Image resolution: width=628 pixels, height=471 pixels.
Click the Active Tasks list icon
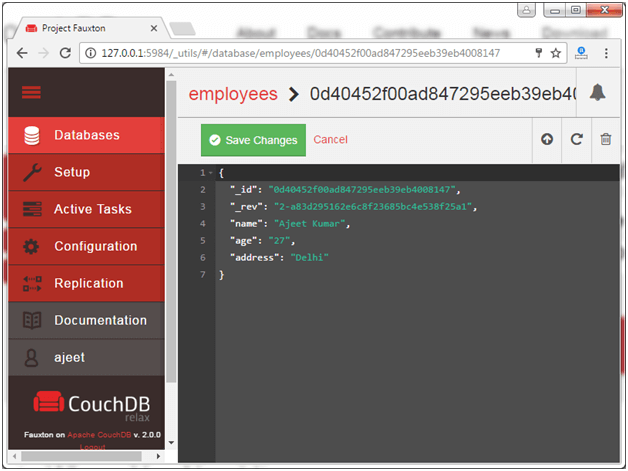coord(32,209)
